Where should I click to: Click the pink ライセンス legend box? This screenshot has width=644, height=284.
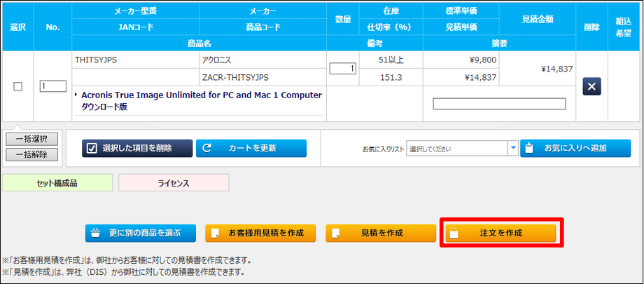point(174,182)
